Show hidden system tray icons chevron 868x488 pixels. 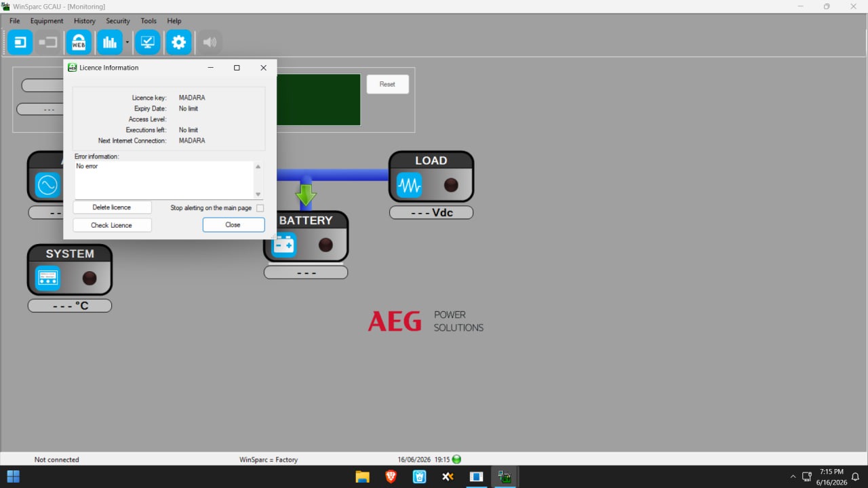[x=793, y=476]
